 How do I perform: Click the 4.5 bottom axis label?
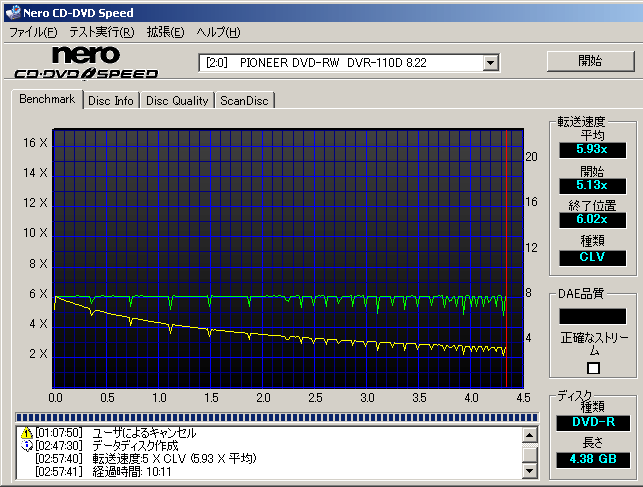pos(523,398)
